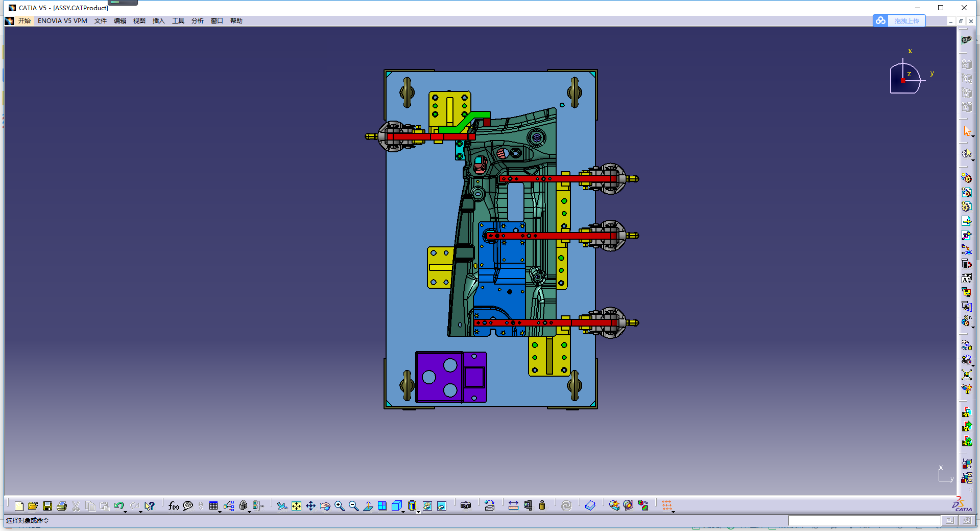Print the current view
Image resolution: width=980 pixels, height=531 pixels.
(x=62, y=506)
